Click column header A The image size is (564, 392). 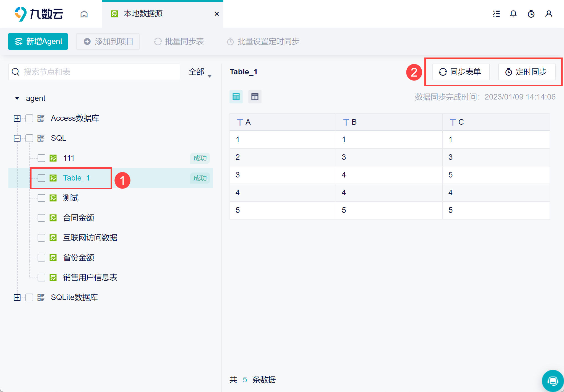(283, 122)
